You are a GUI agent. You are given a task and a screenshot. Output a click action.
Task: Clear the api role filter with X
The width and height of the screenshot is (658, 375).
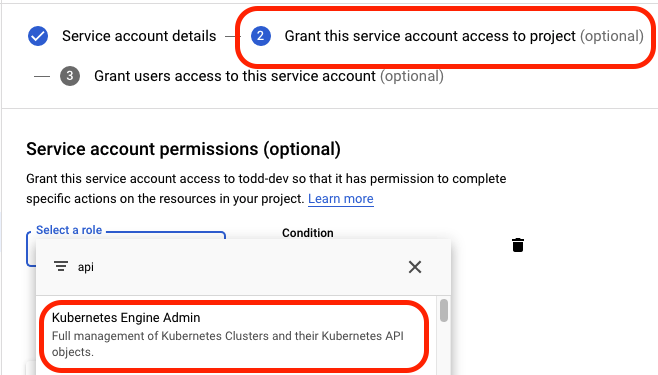[415, 267]
